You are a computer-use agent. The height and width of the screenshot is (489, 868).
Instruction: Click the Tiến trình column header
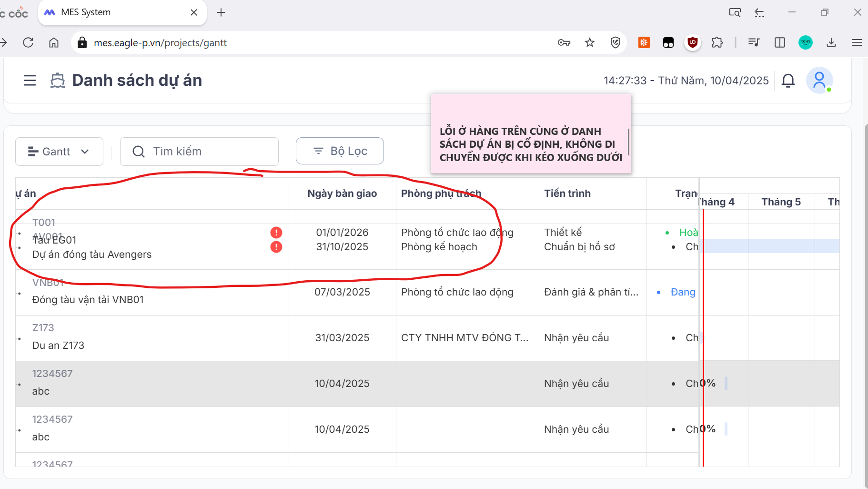click(567, 194)
